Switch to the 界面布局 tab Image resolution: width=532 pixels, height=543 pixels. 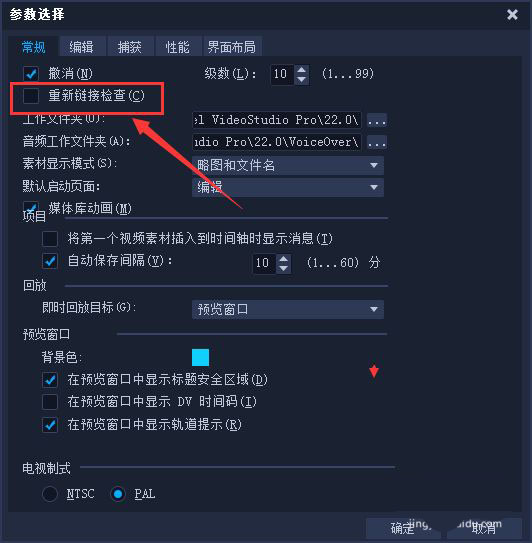coord(232,47)
